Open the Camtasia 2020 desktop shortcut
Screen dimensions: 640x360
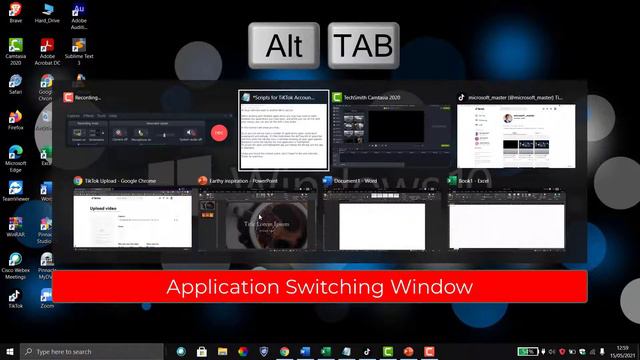coord(16,51)
